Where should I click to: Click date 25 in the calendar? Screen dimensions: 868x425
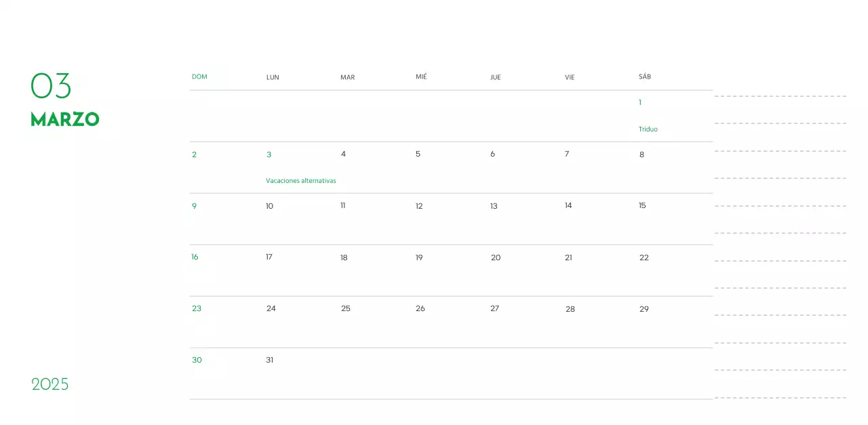(345, 308)
